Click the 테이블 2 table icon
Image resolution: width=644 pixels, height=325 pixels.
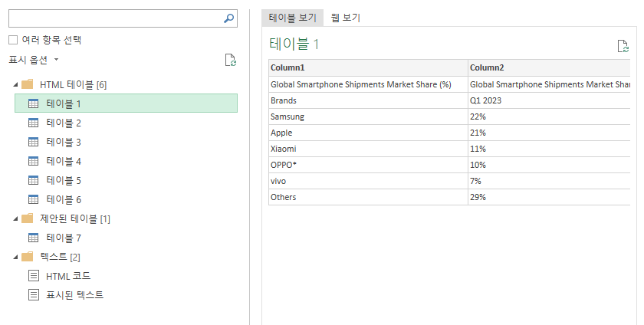33,123
